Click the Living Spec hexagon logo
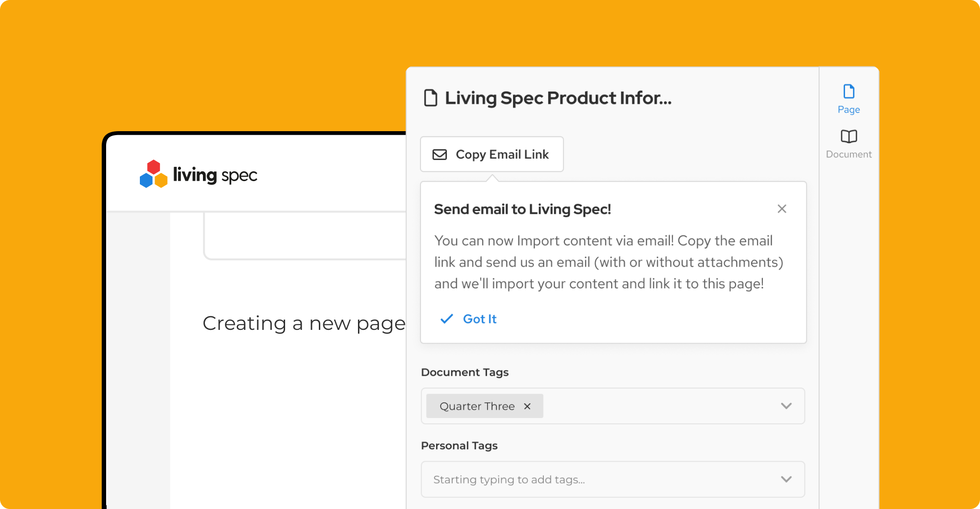Screen dimensions: 980x509 click(154, 174)
